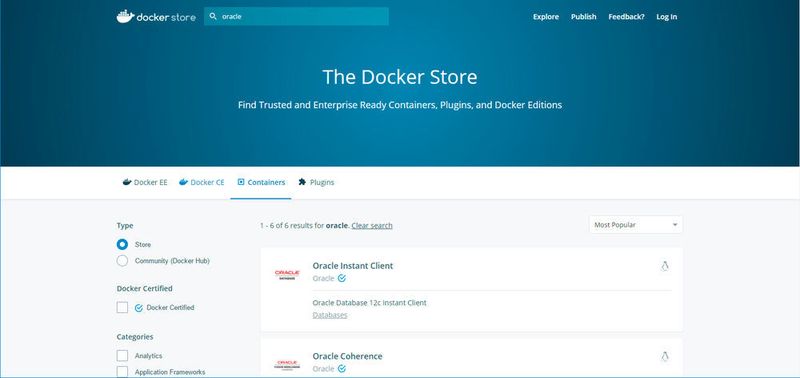Open the Feedback? link
This screenshot has height=378, width=800.
[x=626, y=17]
